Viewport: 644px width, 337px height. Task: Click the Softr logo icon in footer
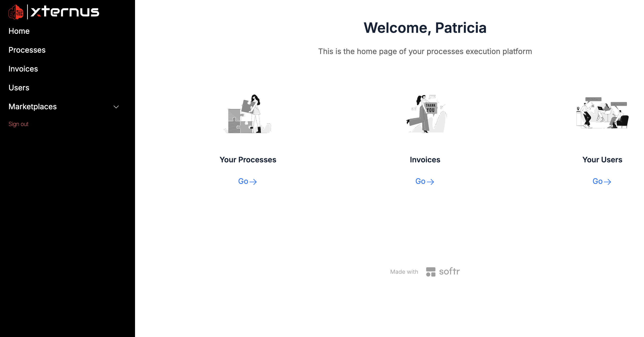point(431,272)
